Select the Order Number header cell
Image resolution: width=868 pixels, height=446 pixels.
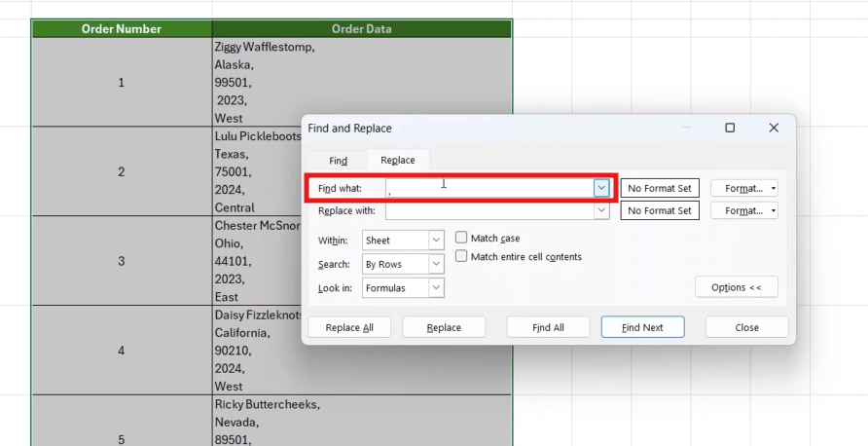point(122,29)
